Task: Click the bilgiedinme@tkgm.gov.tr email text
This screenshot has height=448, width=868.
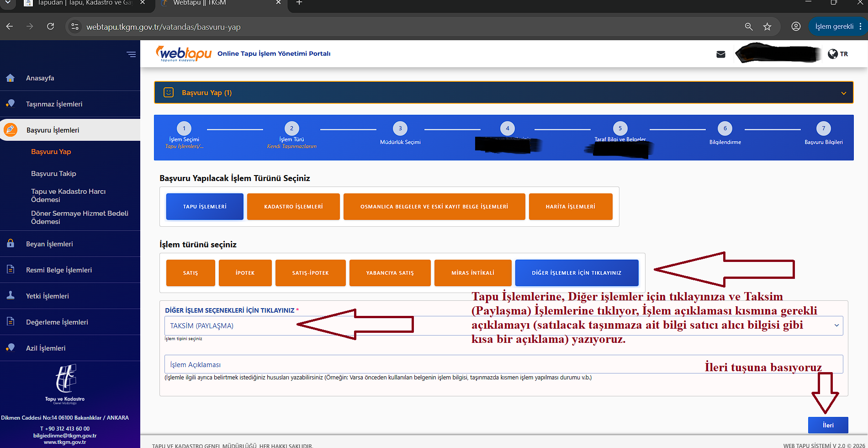Action: point(65,436)
